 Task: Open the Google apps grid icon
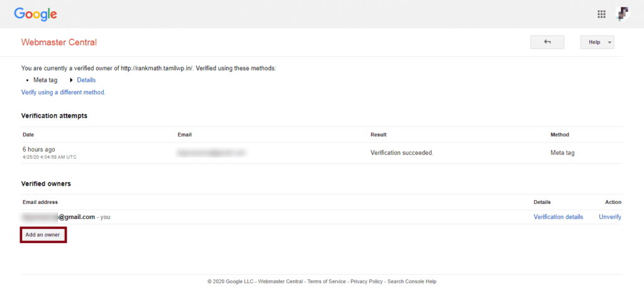tap(601, 14)
